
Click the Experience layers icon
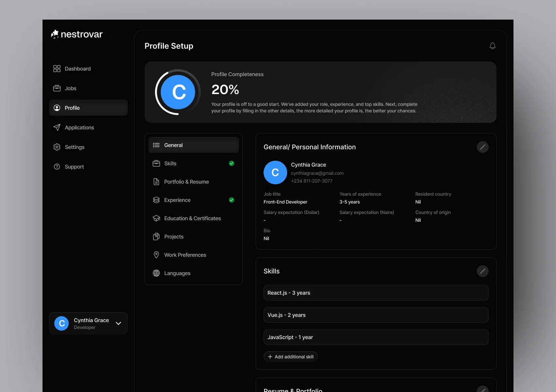coord(156,200)
